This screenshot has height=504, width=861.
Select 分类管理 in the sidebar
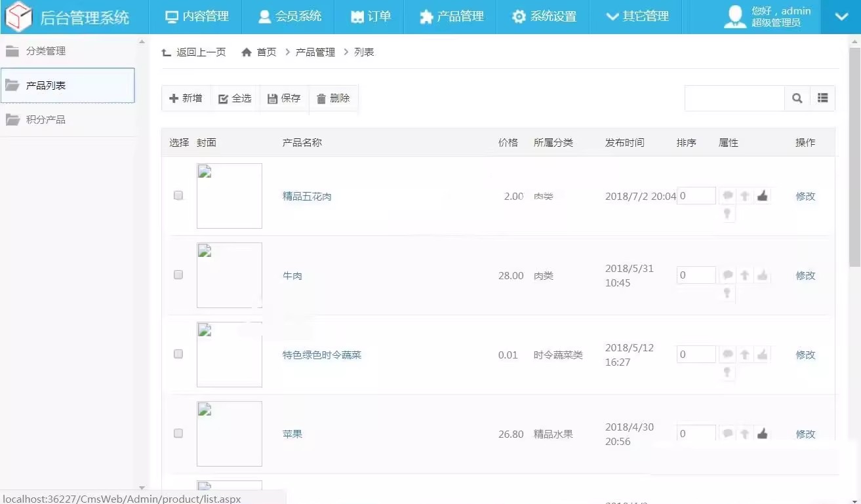click(68, 51)
